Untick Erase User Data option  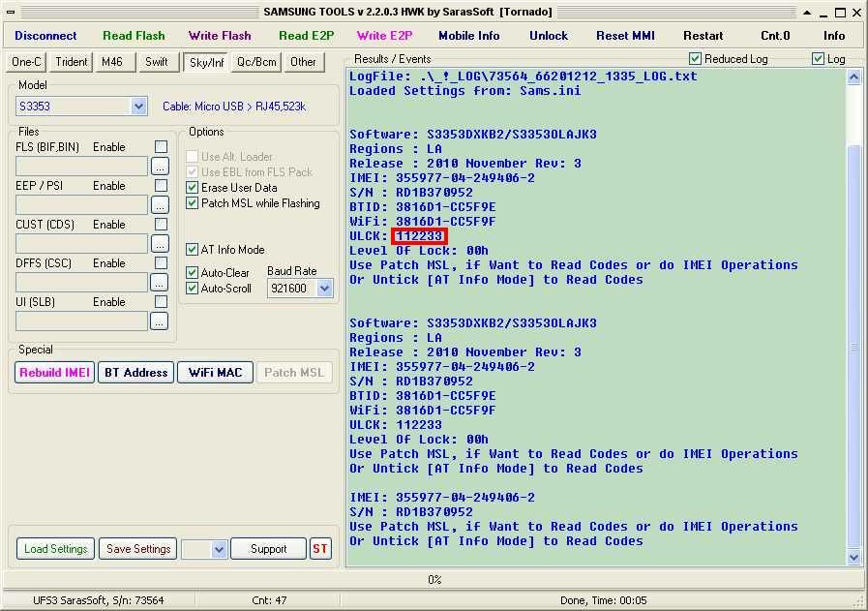tap(193, 188)
